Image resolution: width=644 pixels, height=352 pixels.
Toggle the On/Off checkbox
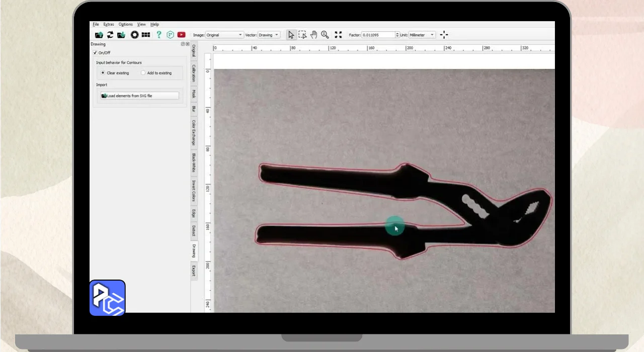(95, 53)
